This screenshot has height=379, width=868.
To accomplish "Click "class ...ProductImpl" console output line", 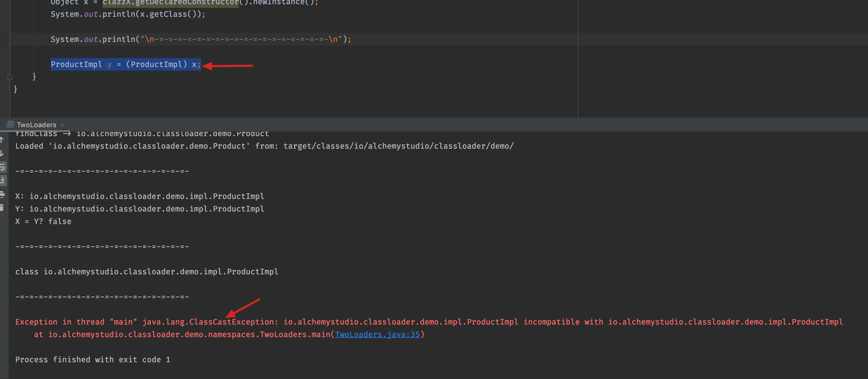I will point(147,272).
